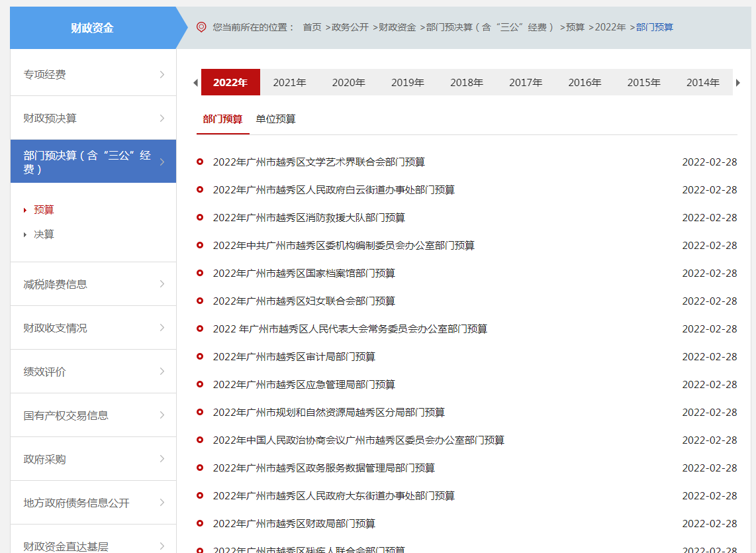
Task: Open 2022年广州市越秀区财政局部门预算 link
Action: click(294, 524)
